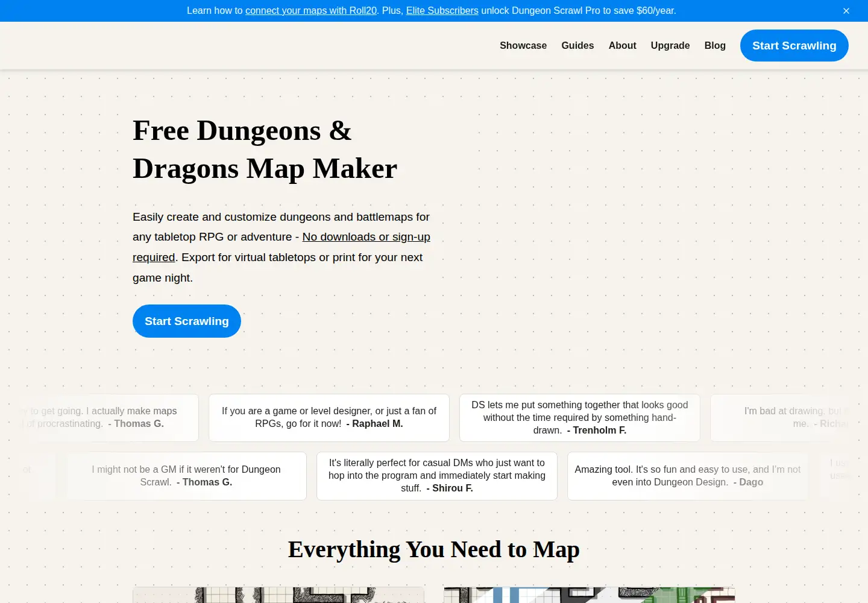Dismiss the blue announcement banner

click(846, 11)
